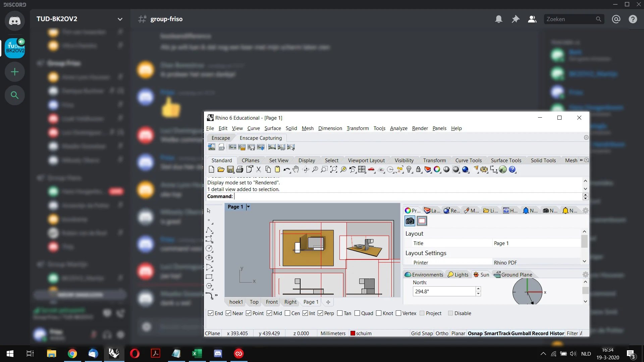Switch to the Viewport Layout toolbar tab
This screenshot has width=644, height=362.
point(366,161)
